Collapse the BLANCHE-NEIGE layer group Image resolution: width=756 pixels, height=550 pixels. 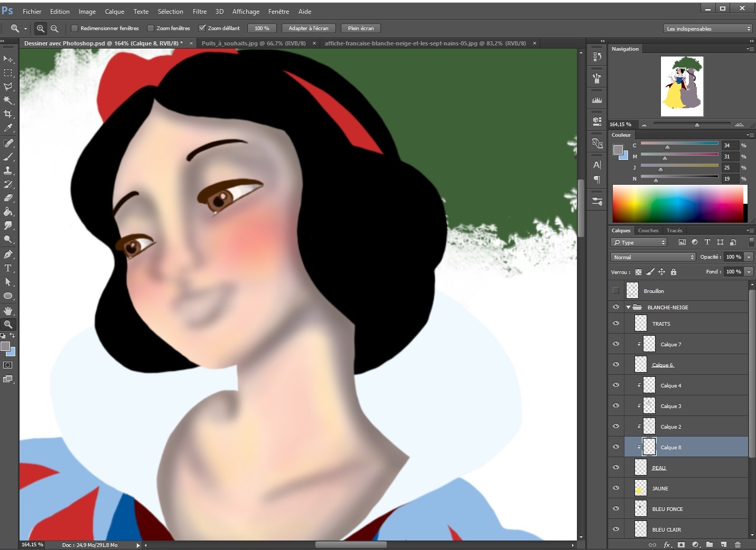click(x=628, y=307)
